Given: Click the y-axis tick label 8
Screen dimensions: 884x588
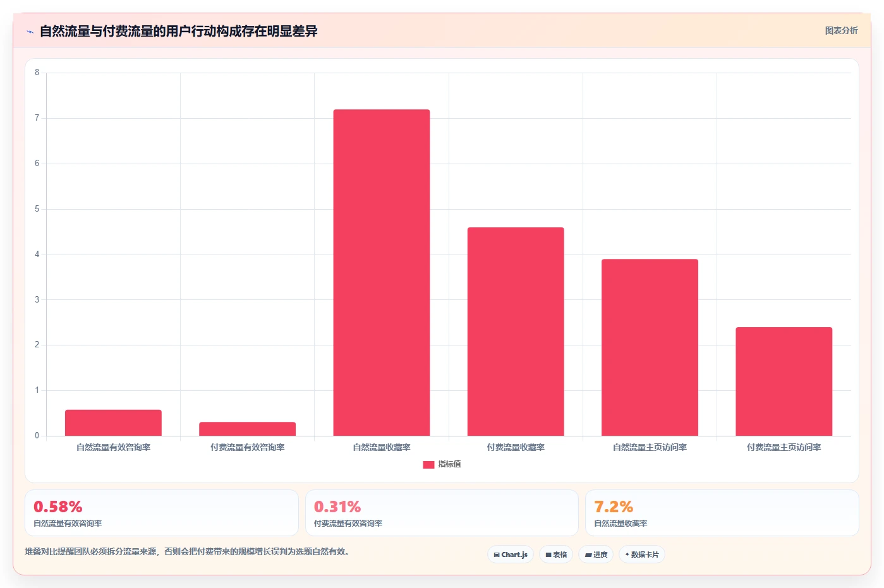Looking at the screenshot, I should pos(37,73).
